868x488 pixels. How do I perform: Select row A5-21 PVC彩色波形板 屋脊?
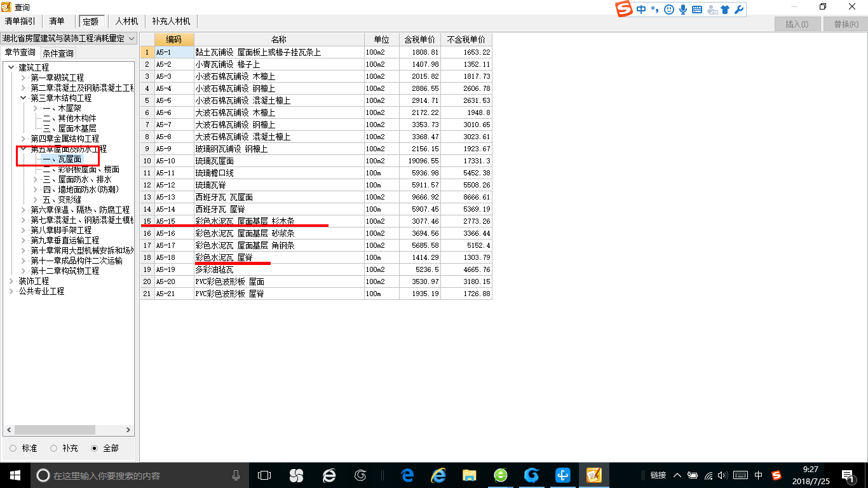316,294
